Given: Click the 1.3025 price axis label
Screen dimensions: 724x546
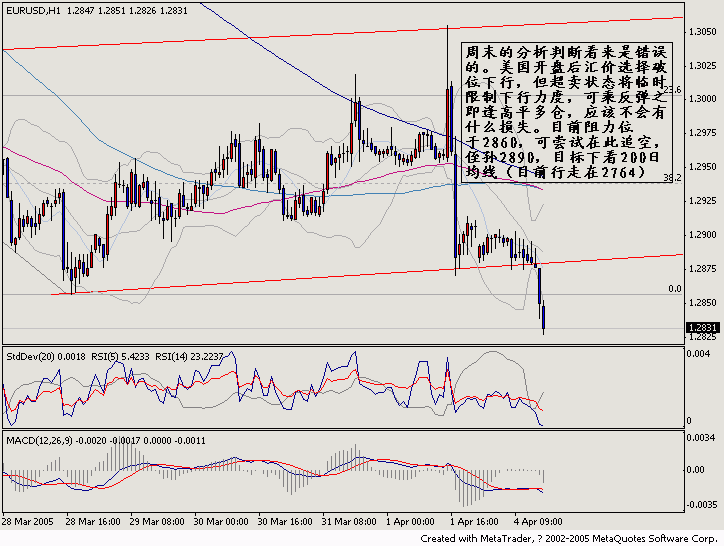Looking at the screenshot, I should pos(702,66).
